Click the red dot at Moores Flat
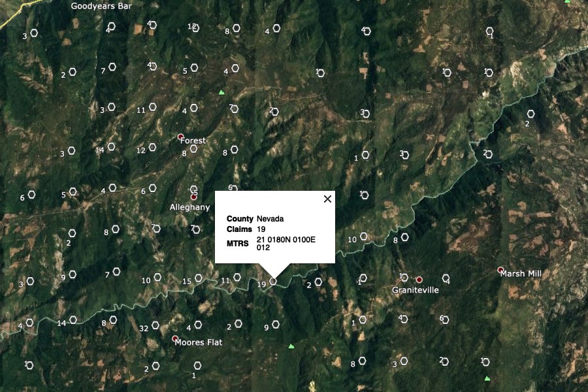This screenshot has height=392, width=588. (x=174, y=338)
